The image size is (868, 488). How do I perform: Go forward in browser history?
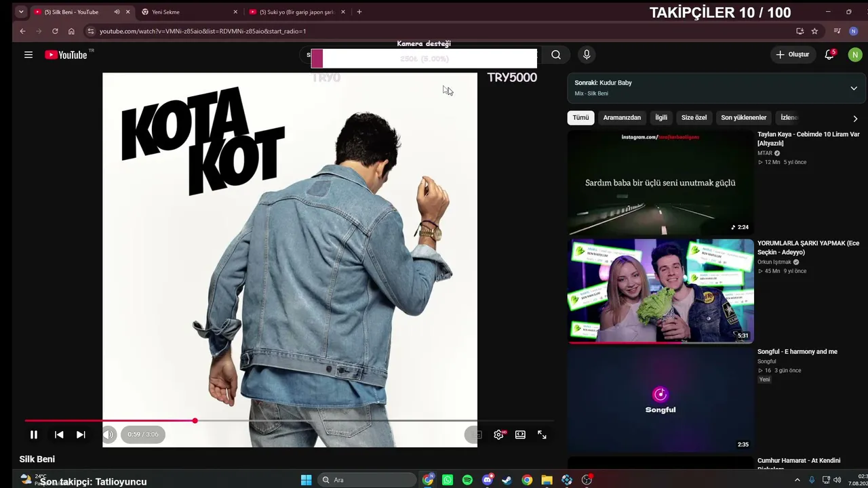point(39,31)
